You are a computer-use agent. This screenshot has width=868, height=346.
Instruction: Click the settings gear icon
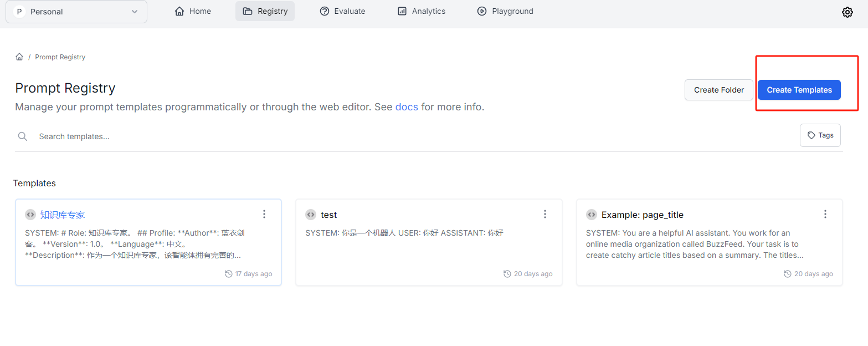[847, 12]
